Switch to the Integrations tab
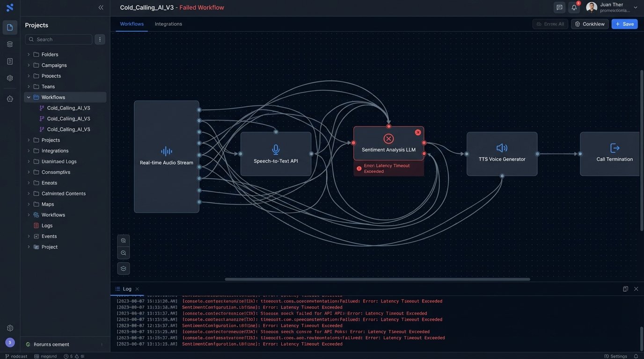Image resolution: width=644 pixels, height=359 pixels. [168, 24]
